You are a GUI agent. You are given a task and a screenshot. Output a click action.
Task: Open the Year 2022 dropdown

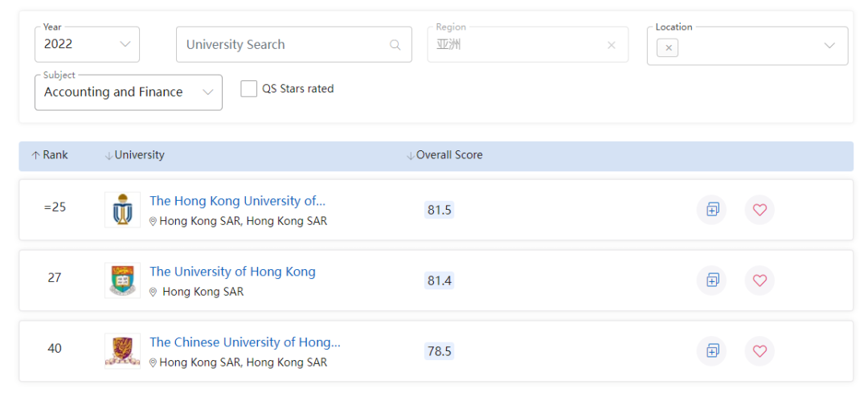[87, 44]
